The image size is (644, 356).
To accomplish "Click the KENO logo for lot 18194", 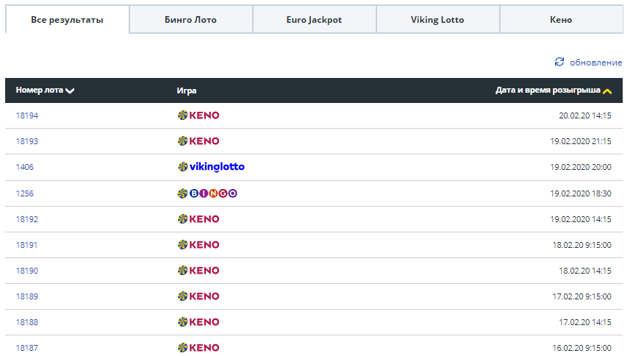I will (198, 115).
